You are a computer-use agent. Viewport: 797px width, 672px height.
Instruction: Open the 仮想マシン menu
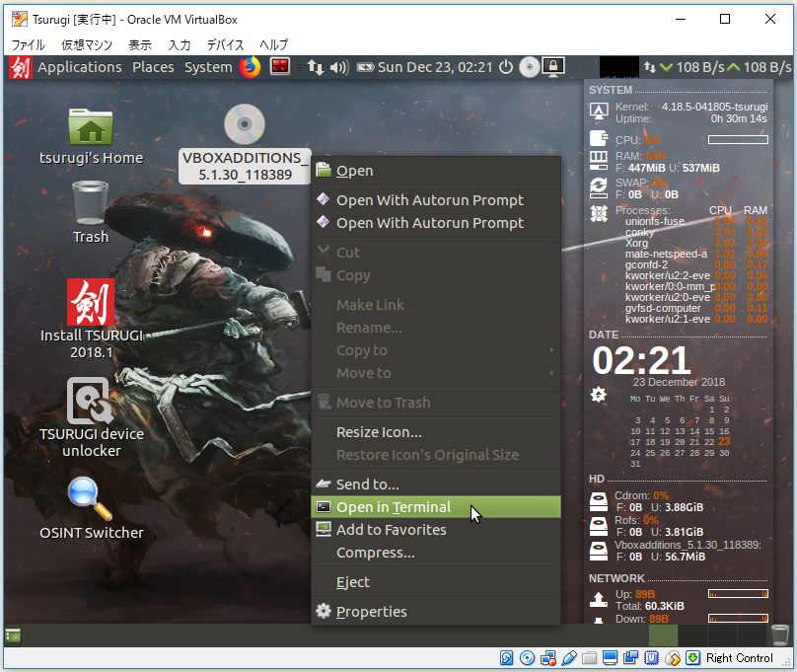point(87,44)
